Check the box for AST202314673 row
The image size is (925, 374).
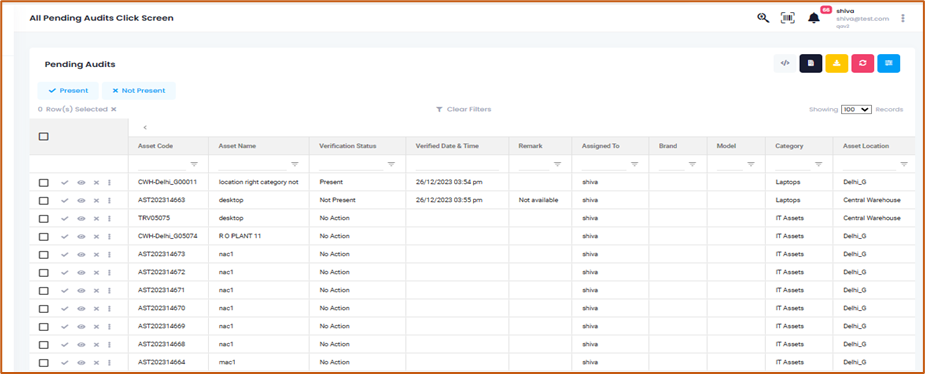pos(44,254)
